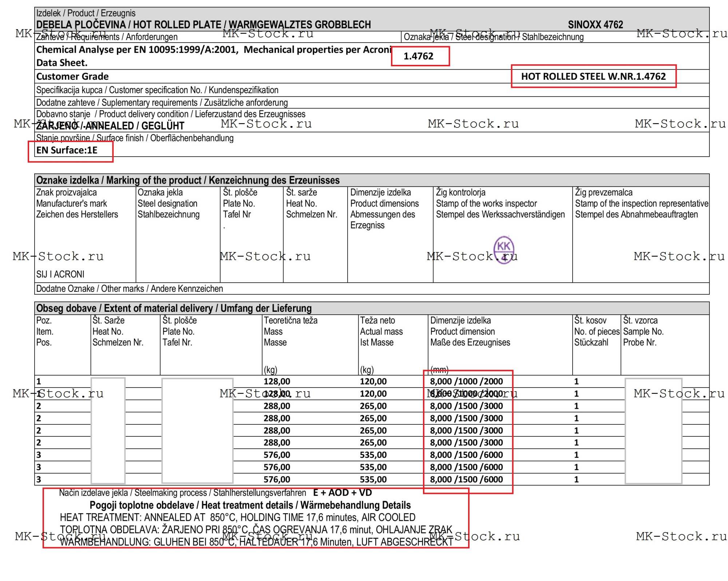Click 8,000 /1000 /2000 in first table row
The height and width of the screenshot is (581, 728).
pyautogui.click(x=467, y=381)
